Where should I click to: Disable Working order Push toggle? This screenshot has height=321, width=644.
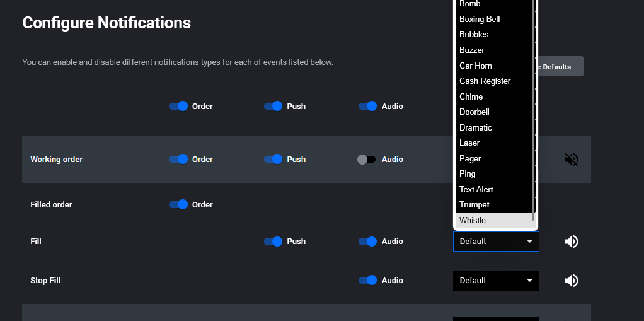point(273,159)
